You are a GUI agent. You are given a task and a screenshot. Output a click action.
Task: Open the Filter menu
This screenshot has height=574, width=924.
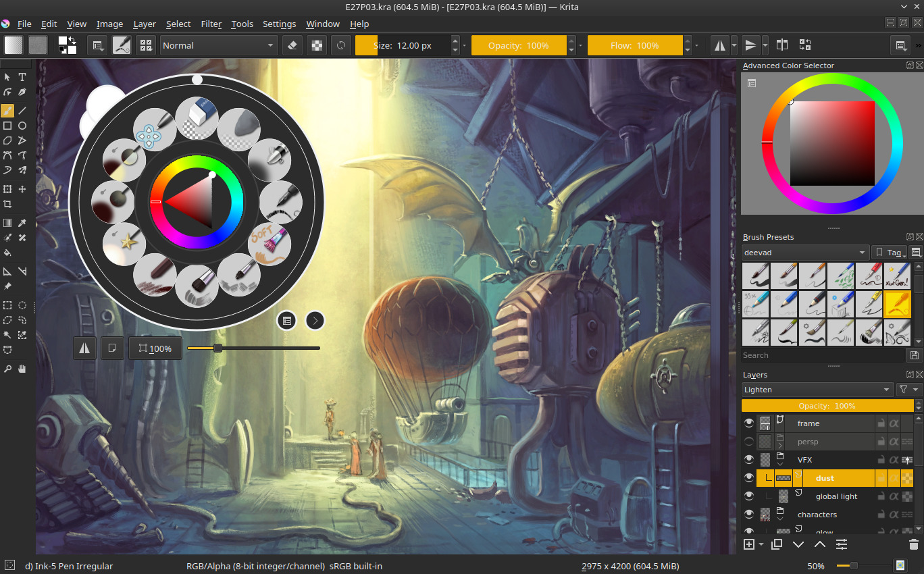pos(211,24)
